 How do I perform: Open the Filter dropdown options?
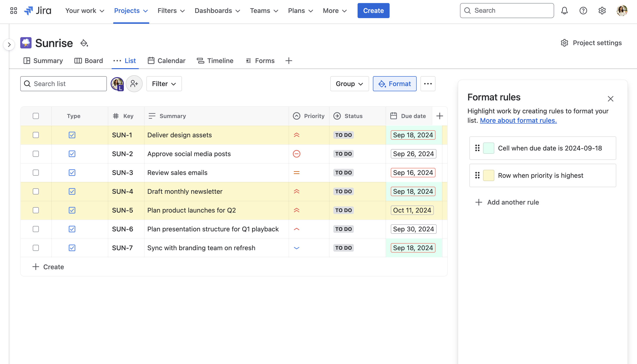(164, 83)
